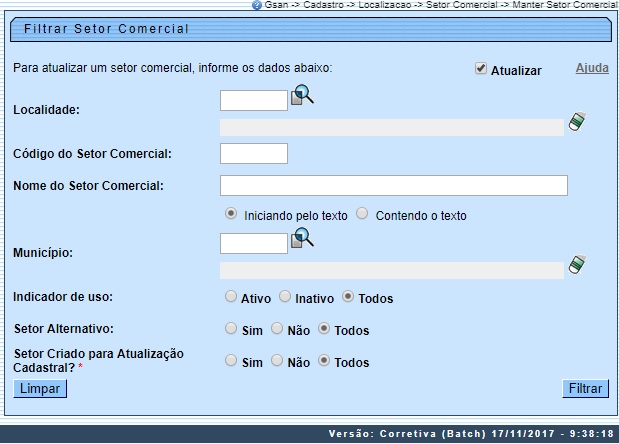Pick Sim for Setor Criado para Atualização
Screen dimensions: 619x444
(x=231, y=361)
